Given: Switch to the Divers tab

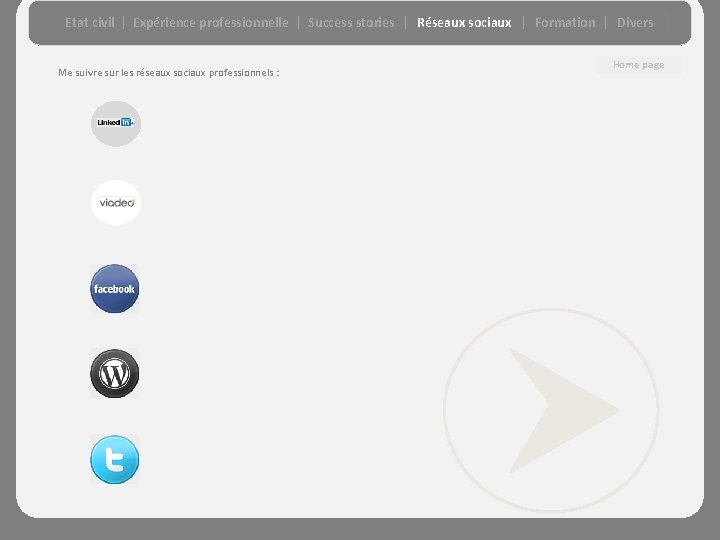Looking at the screenshot, I should [635, 22].
